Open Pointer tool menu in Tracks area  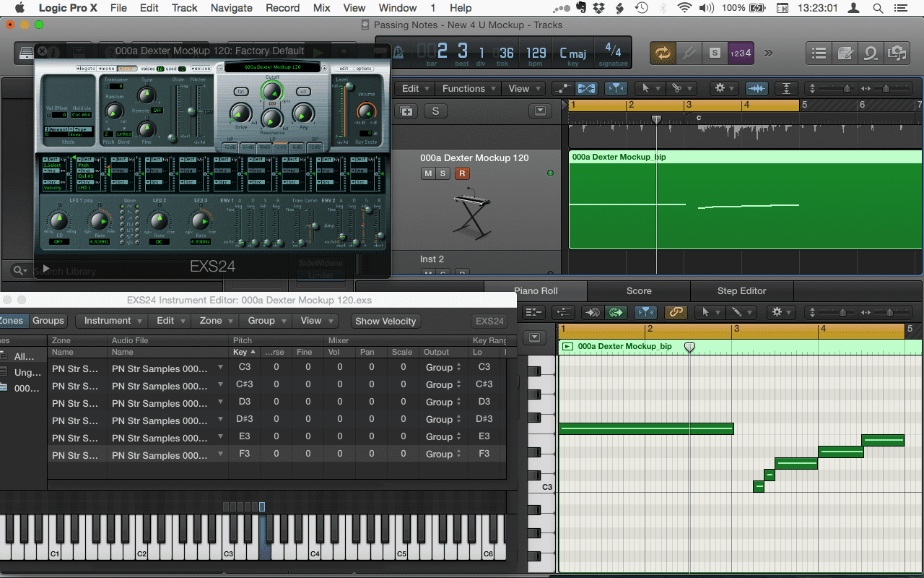(x=650, y=88)
